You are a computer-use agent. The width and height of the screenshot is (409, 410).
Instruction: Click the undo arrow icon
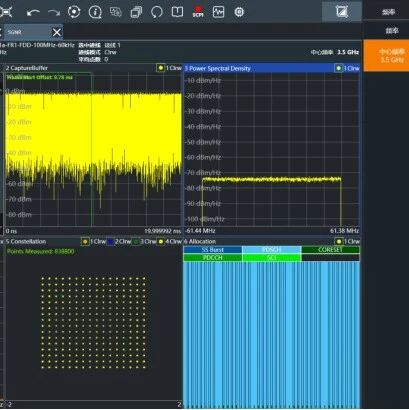coord(33,13)
